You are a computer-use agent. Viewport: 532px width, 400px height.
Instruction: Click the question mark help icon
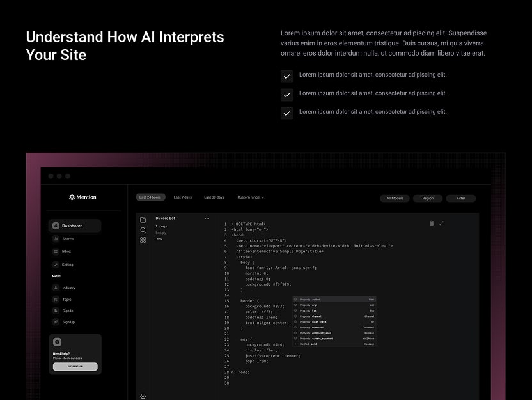click(x=57, y=342)
